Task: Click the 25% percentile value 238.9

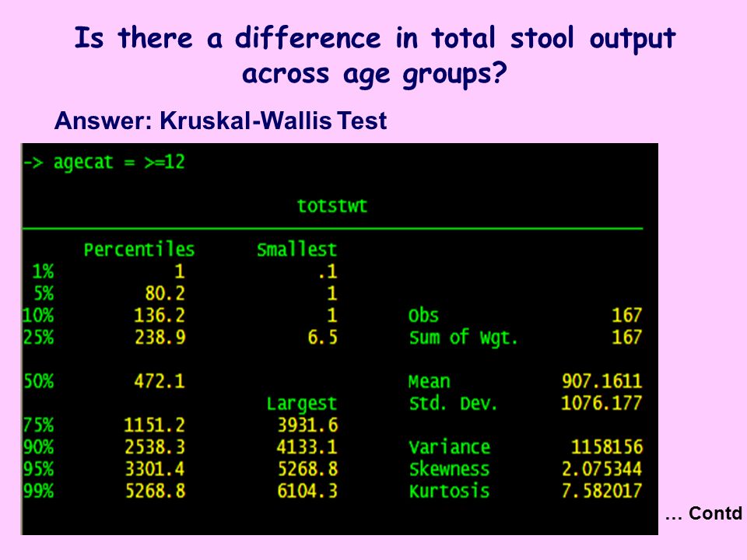Action: coord(160,337)
